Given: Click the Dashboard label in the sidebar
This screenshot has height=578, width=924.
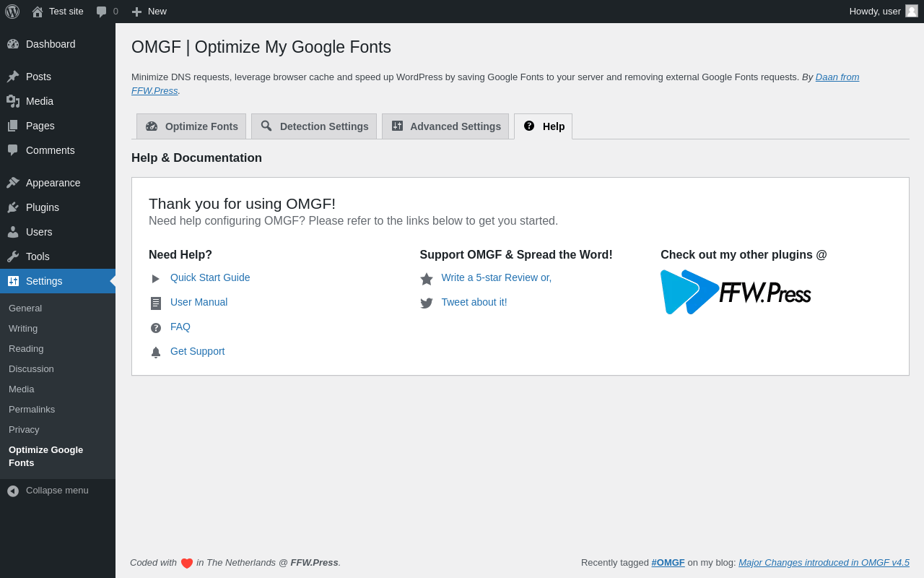Looking at the screenshot, I should pyautogui.click(x=51, y=44).
